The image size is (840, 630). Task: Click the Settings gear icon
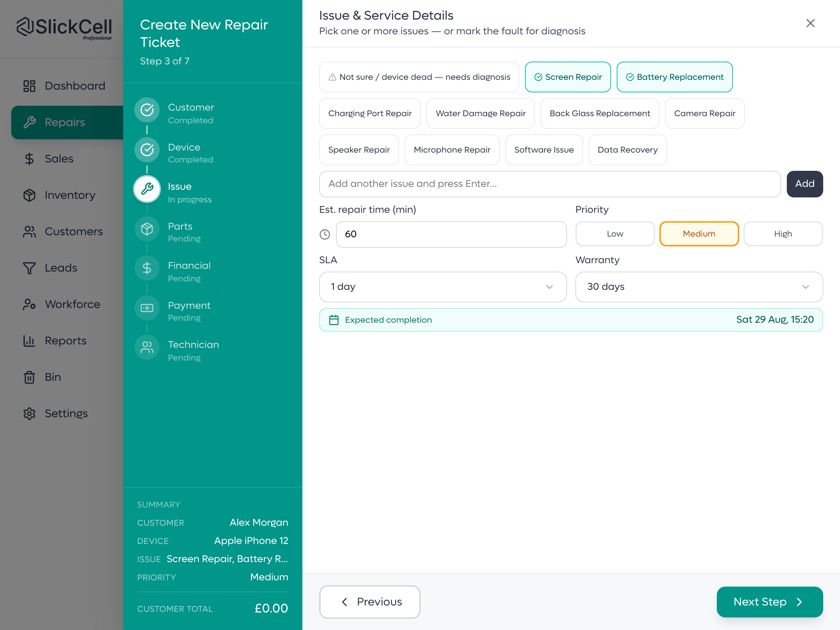(29, 414)
